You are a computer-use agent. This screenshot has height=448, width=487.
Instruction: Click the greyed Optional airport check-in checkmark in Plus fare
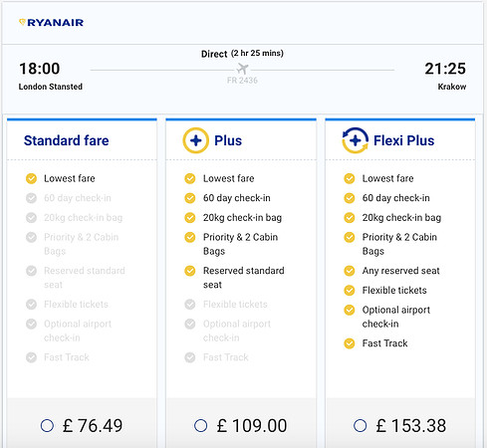tap(190, 324)
